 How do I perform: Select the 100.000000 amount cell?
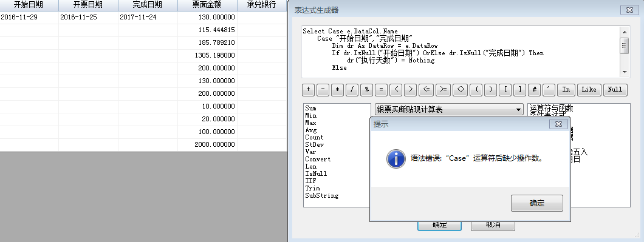point(207,132)
